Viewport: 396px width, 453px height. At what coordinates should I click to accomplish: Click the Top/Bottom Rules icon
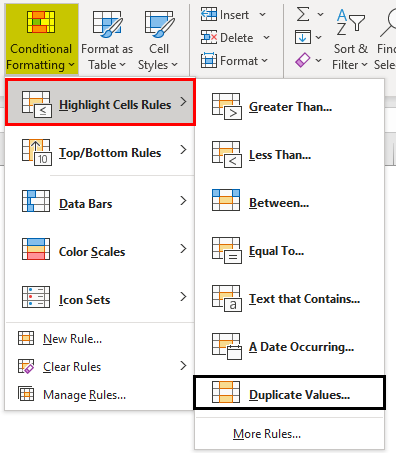[x=37, y=152]
